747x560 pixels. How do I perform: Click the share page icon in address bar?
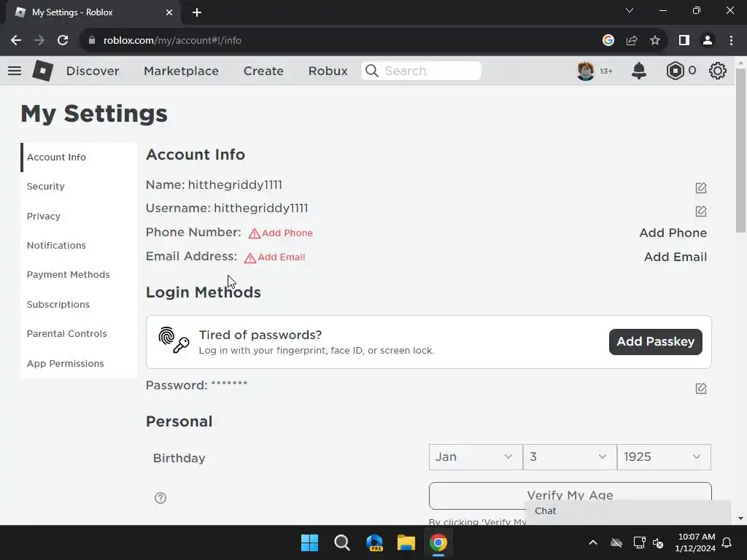click(632, 41)
